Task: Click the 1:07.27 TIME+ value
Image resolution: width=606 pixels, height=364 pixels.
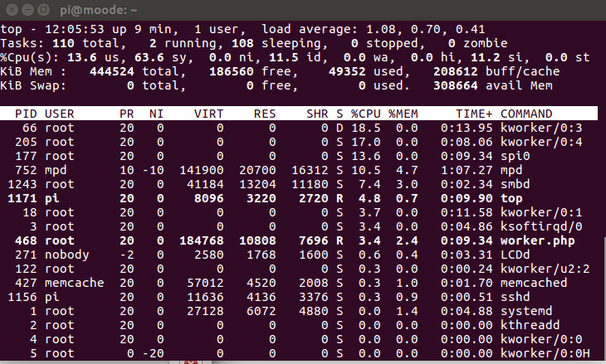Action: pyautogui.click(x=467, y=170)
